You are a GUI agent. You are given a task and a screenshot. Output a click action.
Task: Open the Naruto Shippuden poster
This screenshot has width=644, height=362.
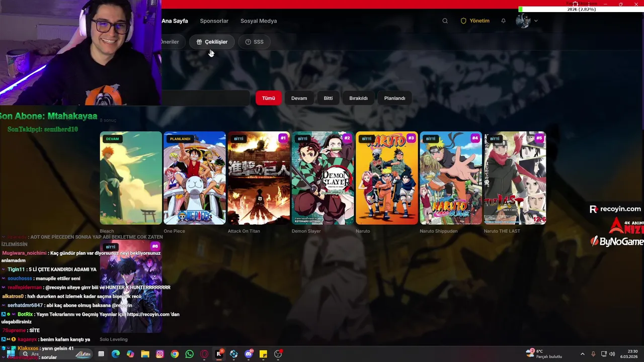tap(451, 178)
